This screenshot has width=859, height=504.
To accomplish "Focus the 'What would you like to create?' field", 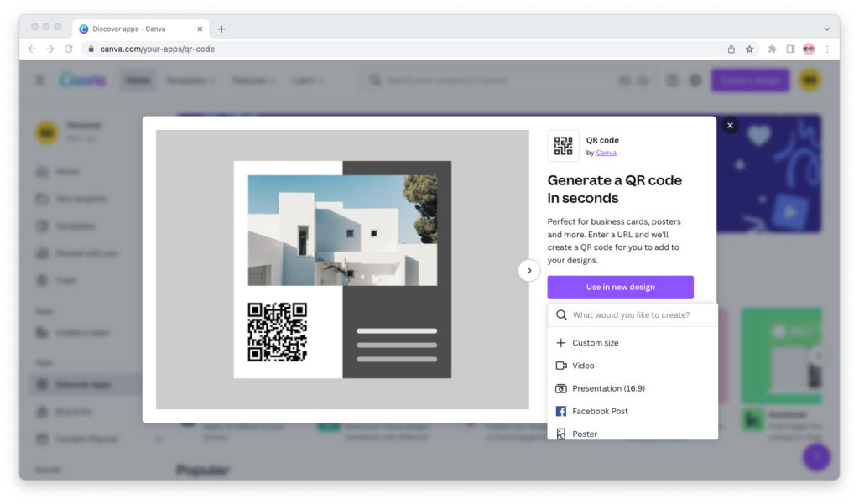I will click(x=633, y=315).
